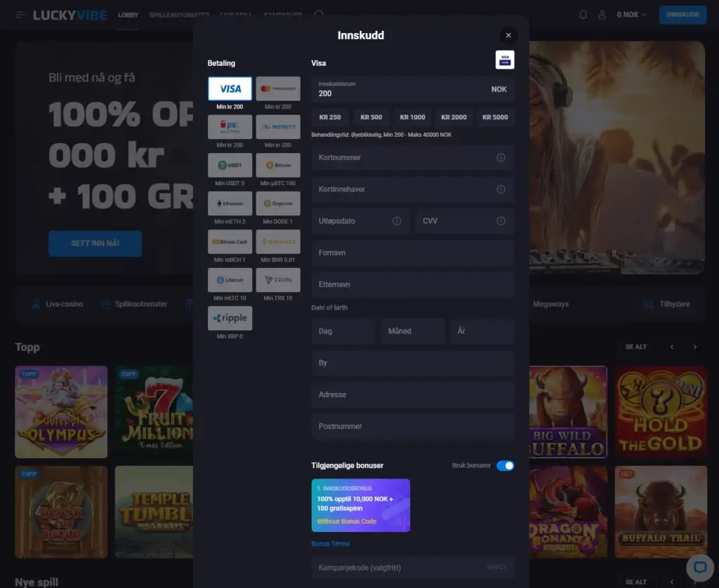Open the Megaways category

point(550,304)
